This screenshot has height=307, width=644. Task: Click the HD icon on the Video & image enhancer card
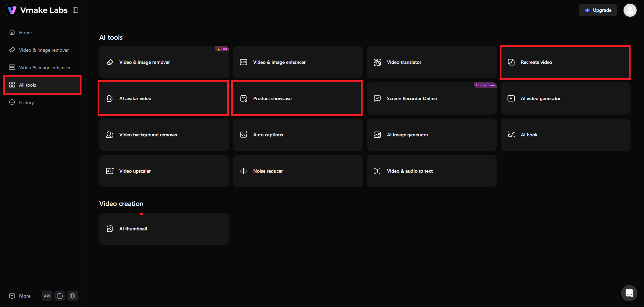click(x=244, y=62)
